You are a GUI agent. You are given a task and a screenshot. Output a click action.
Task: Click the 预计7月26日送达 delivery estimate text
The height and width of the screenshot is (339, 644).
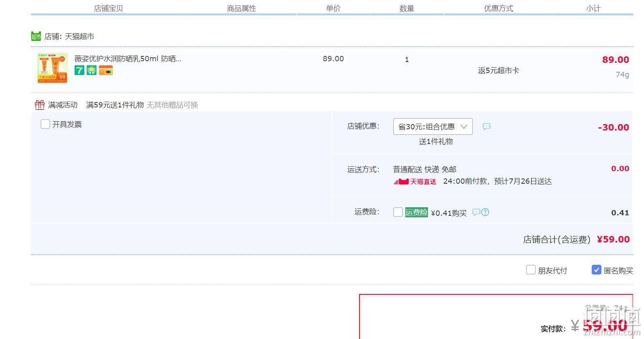523,182
